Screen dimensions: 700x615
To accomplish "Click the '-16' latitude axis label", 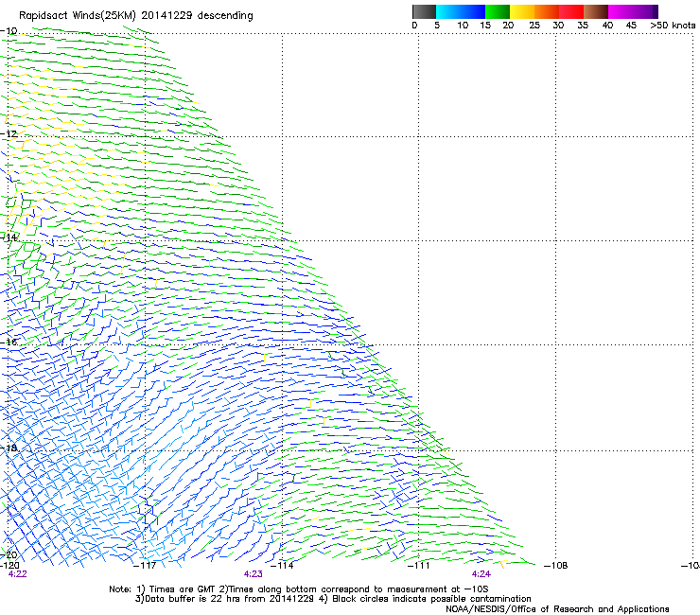I will 9,343.
